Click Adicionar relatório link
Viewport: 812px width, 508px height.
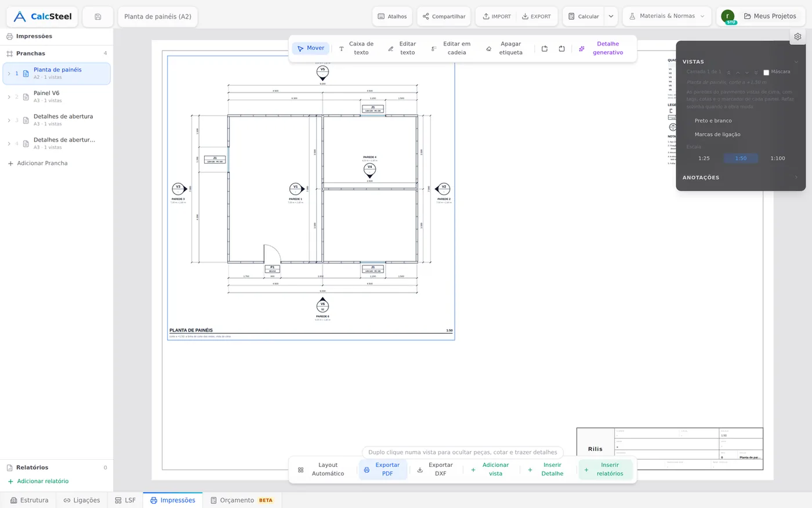pyautogui.click(x=38, y=481)
